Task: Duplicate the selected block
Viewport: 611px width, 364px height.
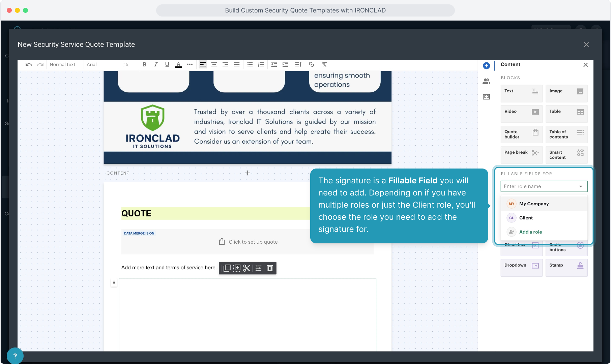Action: pyautogui.click(x=227, y=268)
